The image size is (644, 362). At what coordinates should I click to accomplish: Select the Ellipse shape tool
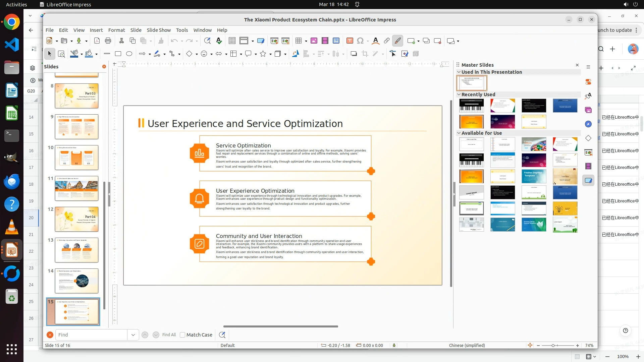(x=129, y=54)
